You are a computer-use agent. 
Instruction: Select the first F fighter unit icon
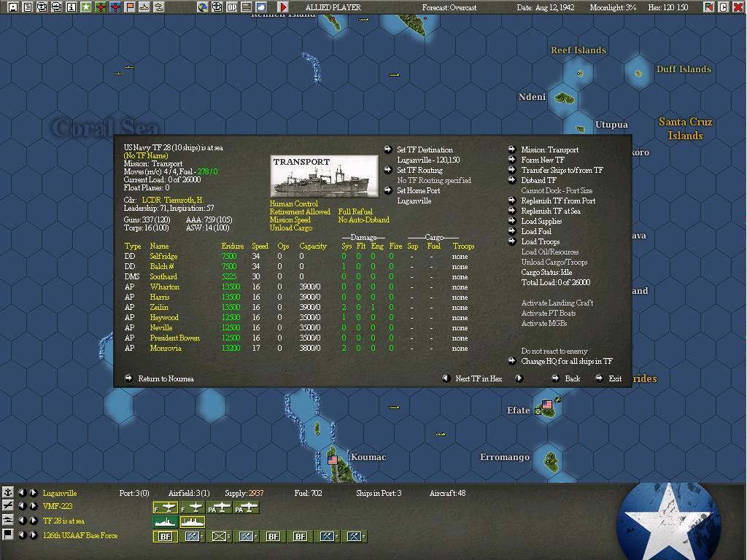coord(166,508)
